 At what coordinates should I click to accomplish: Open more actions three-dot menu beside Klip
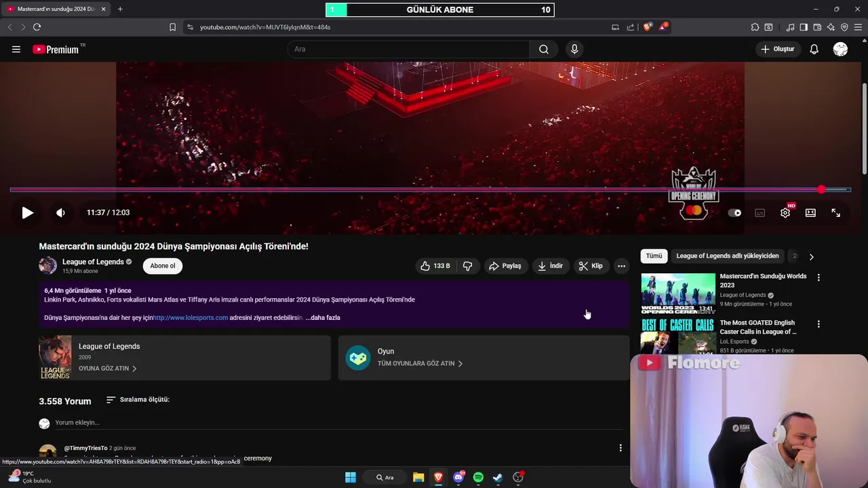(x=621, y=266)
